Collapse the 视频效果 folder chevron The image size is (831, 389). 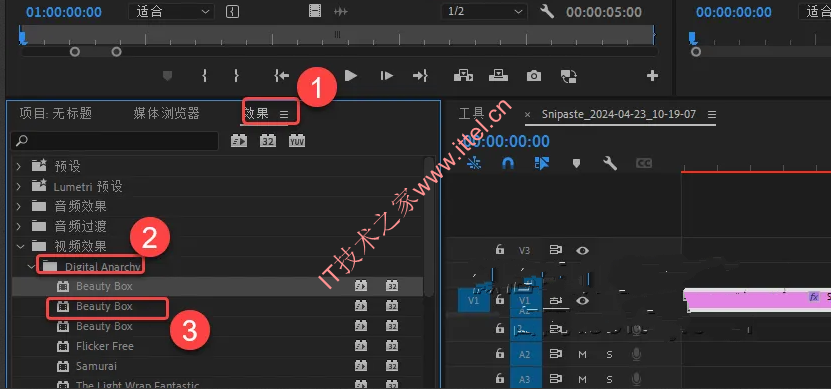[x=20, y=246]
